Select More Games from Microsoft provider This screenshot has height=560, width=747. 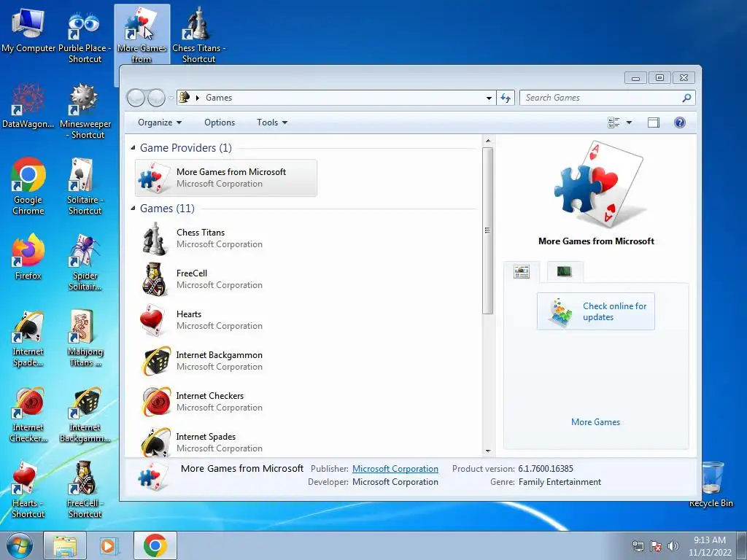coord(226,178)
